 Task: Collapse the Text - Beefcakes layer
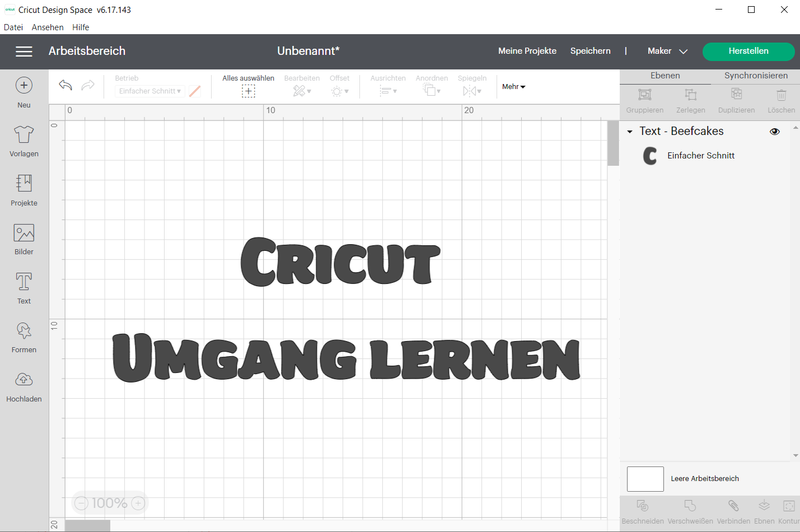[630, 132]
